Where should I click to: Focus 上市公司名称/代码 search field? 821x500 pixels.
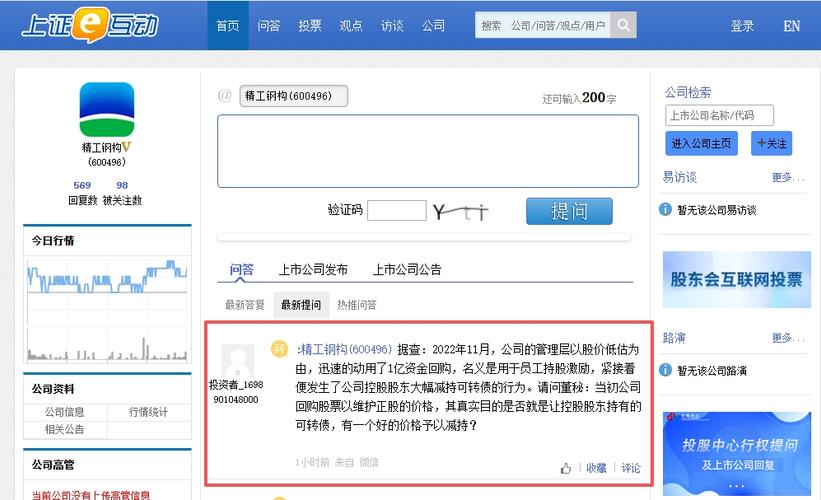point(719,115)
